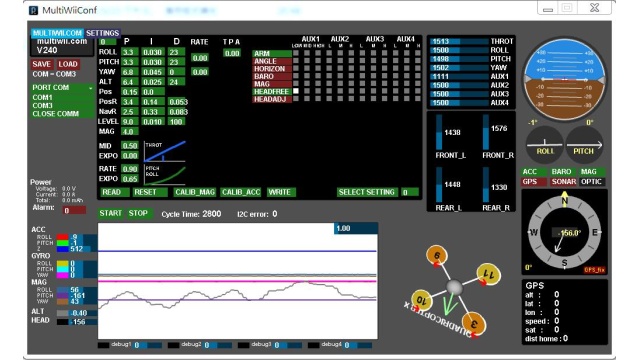Toggle the ANGLE AUX1 LOW checkbox

[296, 61]
